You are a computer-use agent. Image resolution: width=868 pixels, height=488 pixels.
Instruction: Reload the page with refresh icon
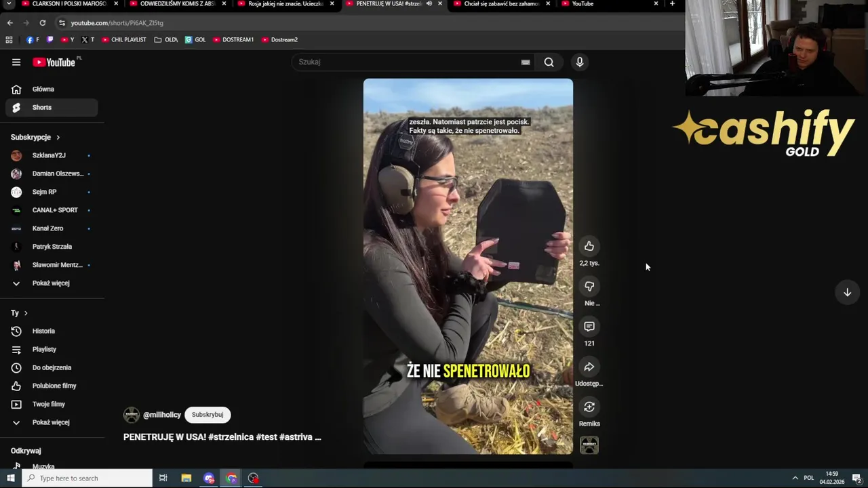tap(42, 23)
